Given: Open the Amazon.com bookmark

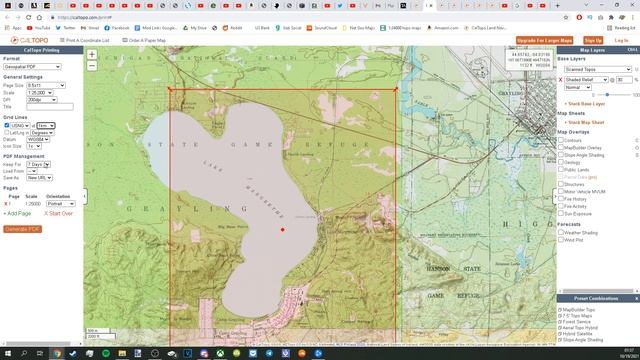Looking at the screenshot, I should pyautogui.click(x=442, y=28).
